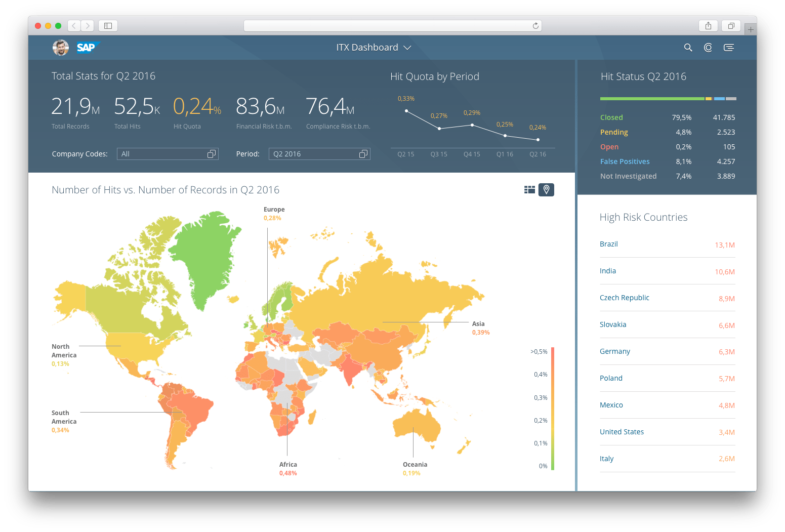Screen dimensions: 785x532
Task: Open the ITX Dashboard title dropdown
Action: [374, 48]
